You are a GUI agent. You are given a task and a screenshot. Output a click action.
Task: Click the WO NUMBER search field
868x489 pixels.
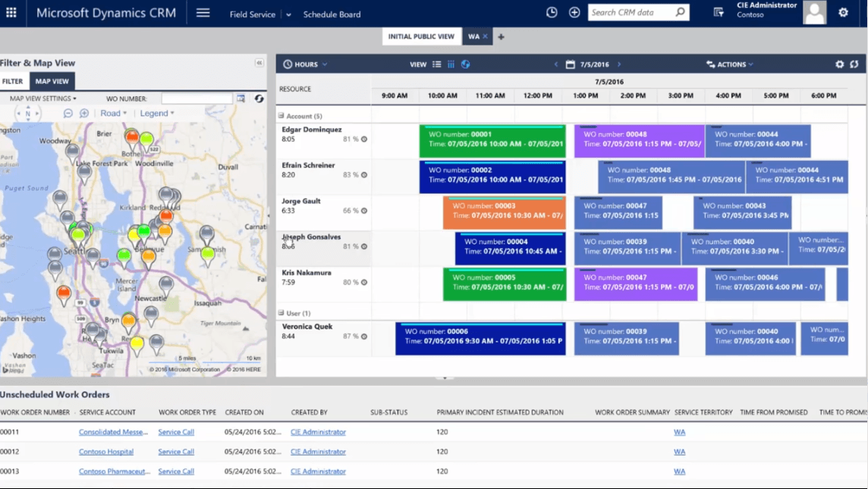point(197,99)
